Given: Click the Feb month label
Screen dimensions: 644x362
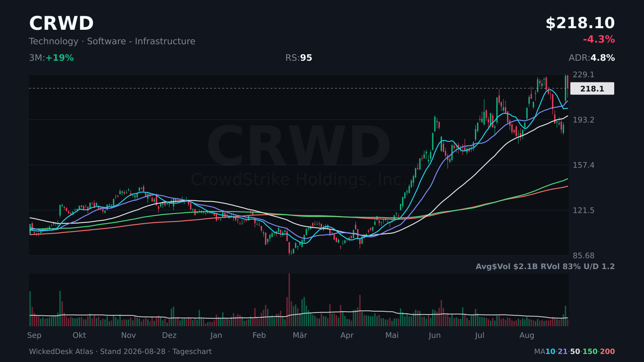Looking at the screenshot, I should [259, 335].
